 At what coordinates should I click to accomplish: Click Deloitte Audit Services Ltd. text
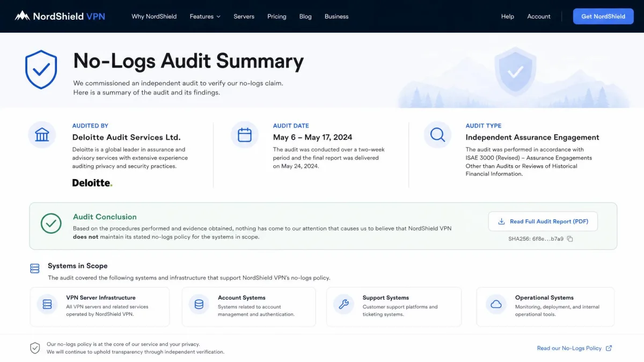127,137
